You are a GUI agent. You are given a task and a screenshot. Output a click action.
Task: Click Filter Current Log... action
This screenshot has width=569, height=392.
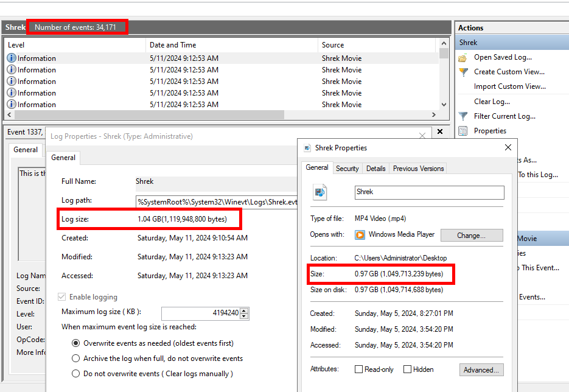504,116
